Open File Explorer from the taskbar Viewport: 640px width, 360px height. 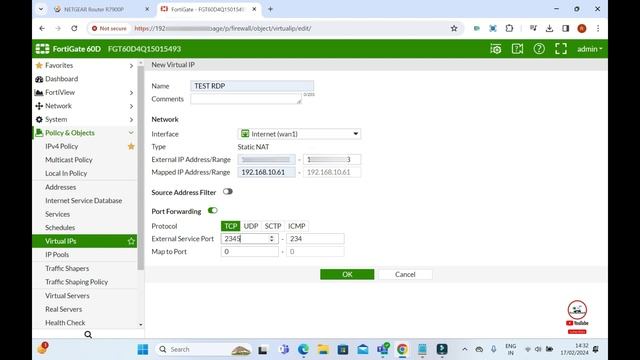pyautogui.click(x=323, y=349)
